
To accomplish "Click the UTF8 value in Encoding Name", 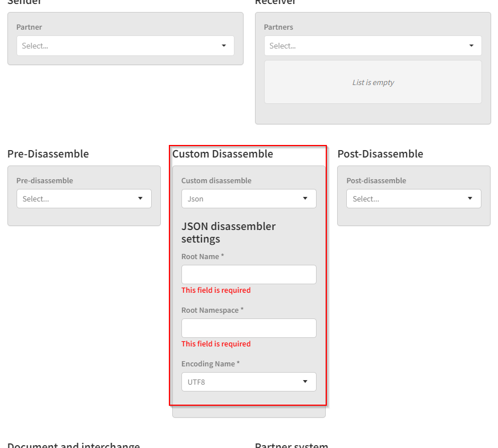I will 196,382.
